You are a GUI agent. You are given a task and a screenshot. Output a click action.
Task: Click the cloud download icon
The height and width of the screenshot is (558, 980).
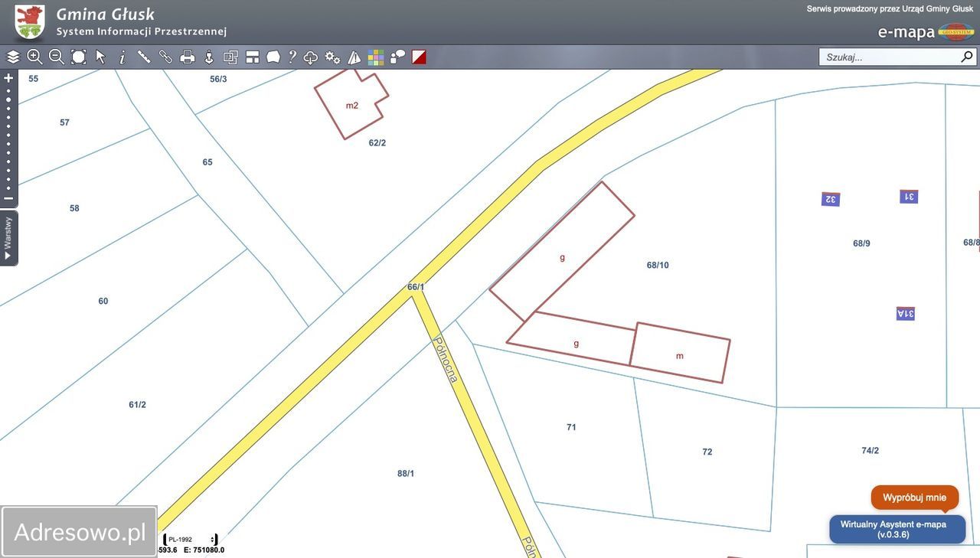pos(311,57)
